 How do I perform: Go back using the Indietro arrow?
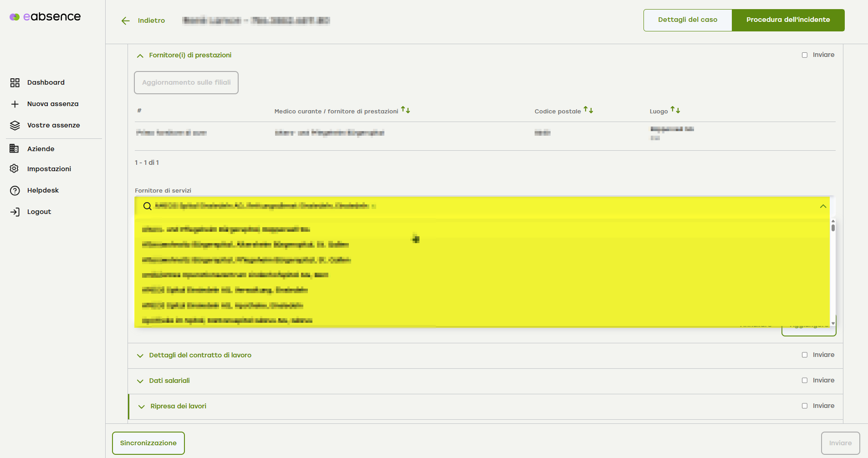(x=126, y=21)
